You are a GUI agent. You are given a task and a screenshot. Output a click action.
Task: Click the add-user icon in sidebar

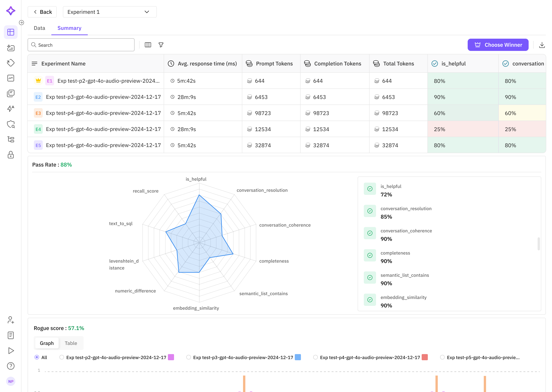[x=11, y=320]
